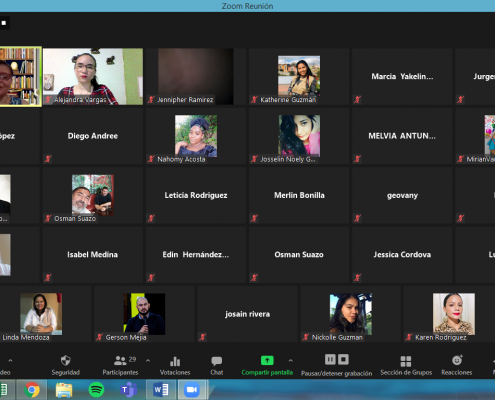Select Josselin Noely G.. profile tile

(x=299, y=136)
